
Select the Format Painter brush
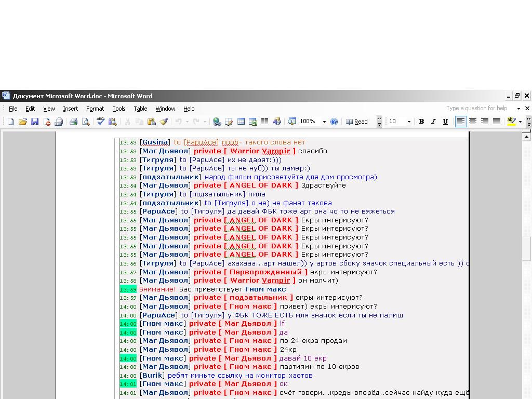(x=164, y=122)
